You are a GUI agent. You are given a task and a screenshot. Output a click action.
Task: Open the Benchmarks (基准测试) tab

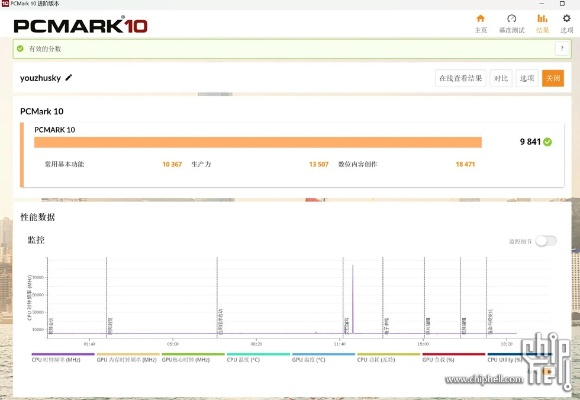tap(512, 23)
